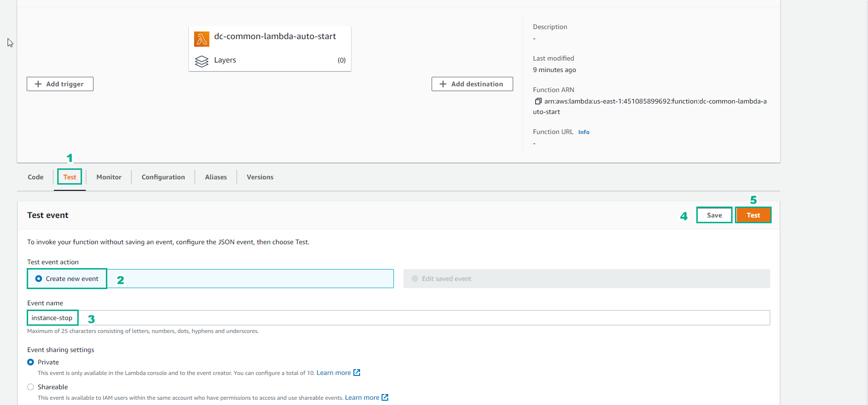The height and width of the screenshot is (405, 868).
Task: Copy the Function ARN with copy icon
Action: pyautogui.click(x=538, y=101)
